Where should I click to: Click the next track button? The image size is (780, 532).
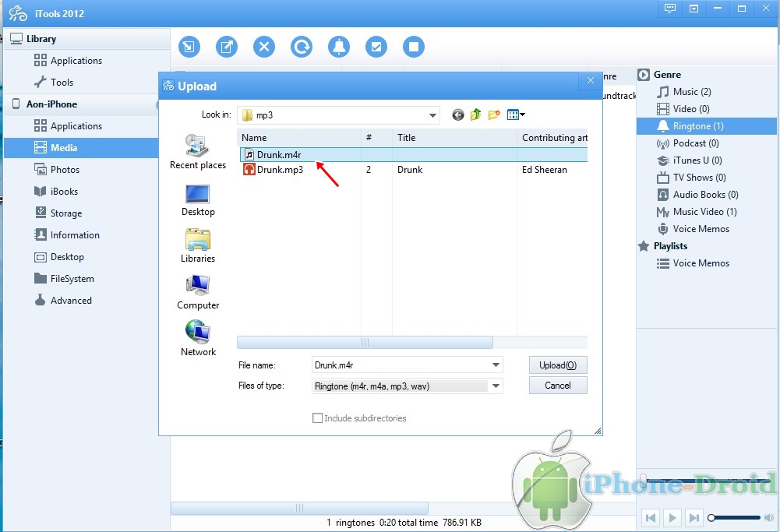694,517
